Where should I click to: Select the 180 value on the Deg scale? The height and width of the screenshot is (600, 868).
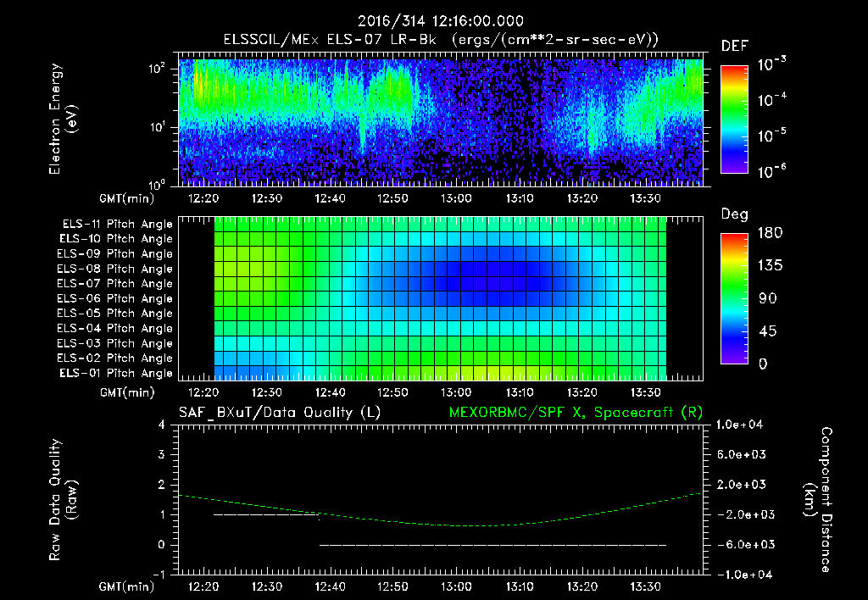770,233
